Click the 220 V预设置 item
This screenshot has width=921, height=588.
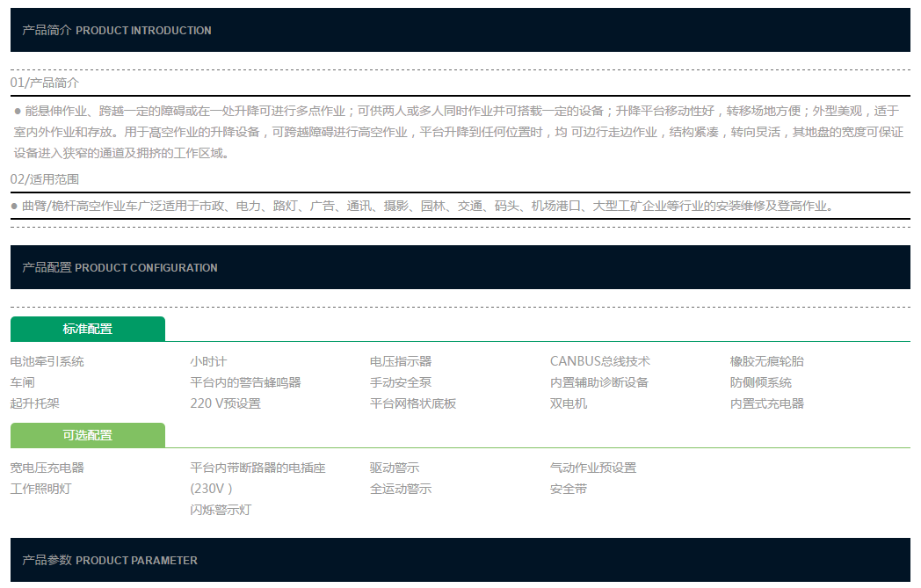(225, 403)
